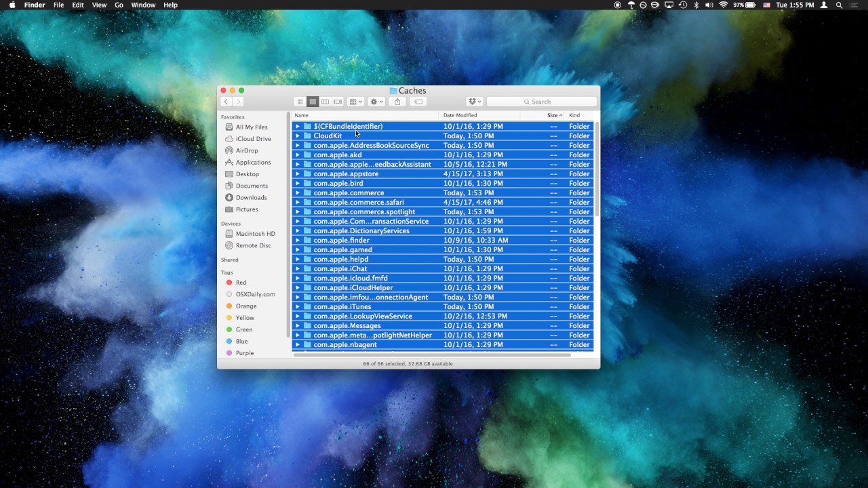Sort by Date Modified column header

pyautogui.click(x=479, y=115)
